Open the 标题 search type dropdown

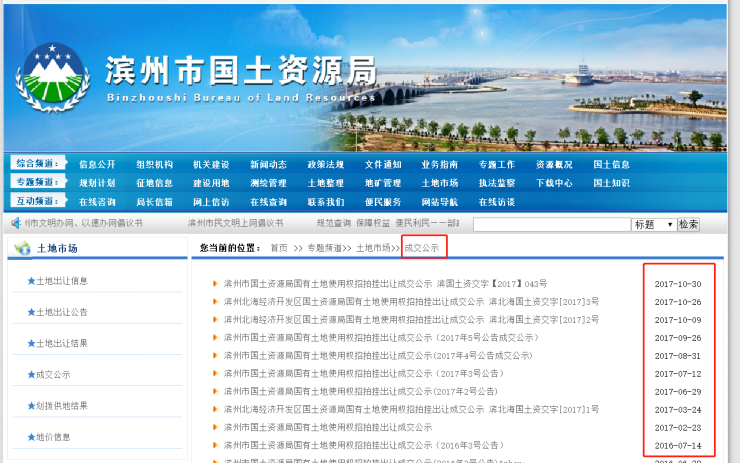click(654, 225)
